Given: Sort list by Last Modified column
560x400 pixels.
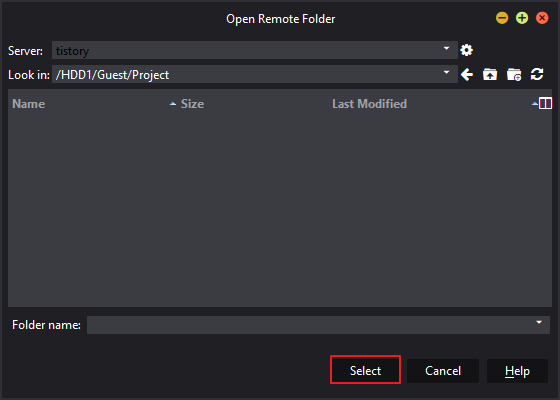Looking at the screenshot, I should (x=369, y=104).
